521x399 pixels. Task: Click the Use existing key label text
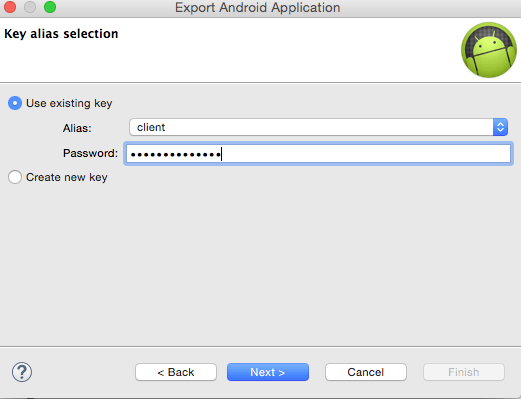[x=69, y=103]
